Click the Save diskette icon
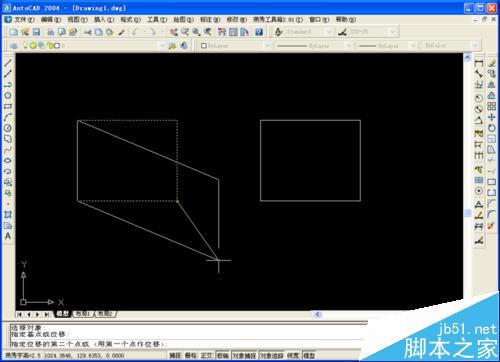The width and height of the screenshot is (500, 362). 36,32
